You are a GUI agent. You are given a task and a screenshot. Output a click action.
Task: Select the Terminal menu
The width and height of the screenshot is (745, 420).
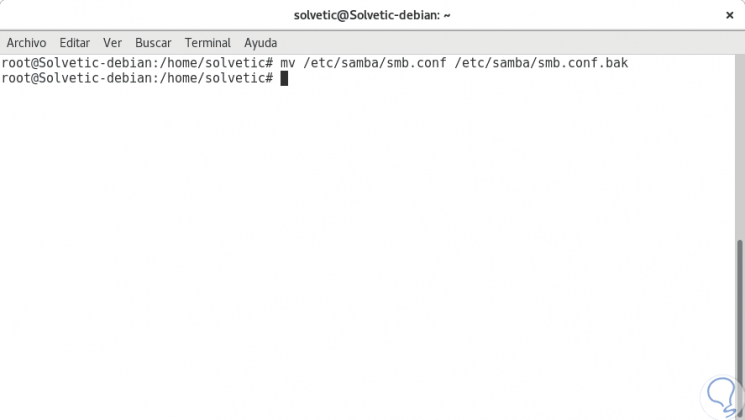tap(208, 43)
